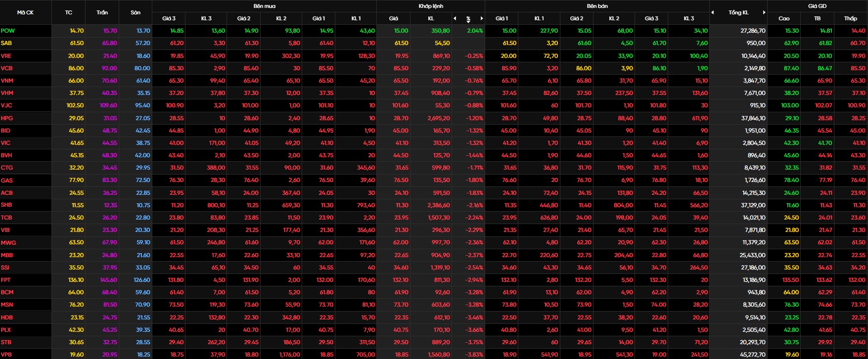Click GAS's high price 78.40

click(791, 180)
